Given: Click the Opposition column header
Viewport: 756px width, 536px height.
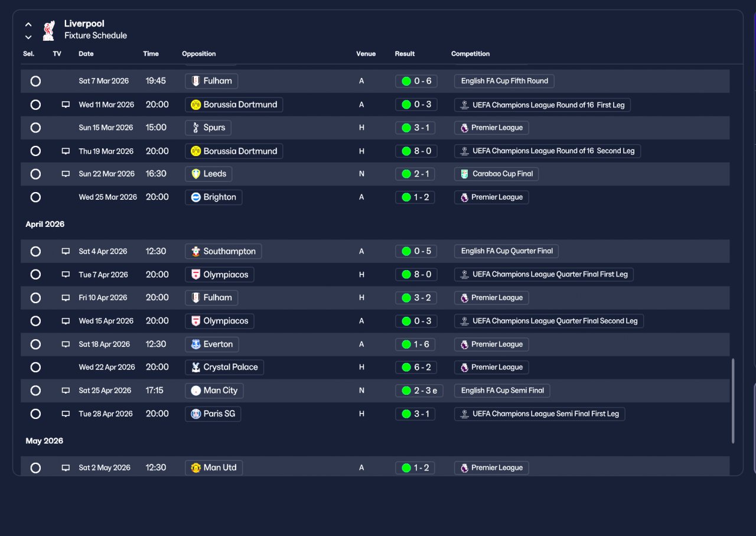Looking at the screenshot, I should [x=199, y=54].
